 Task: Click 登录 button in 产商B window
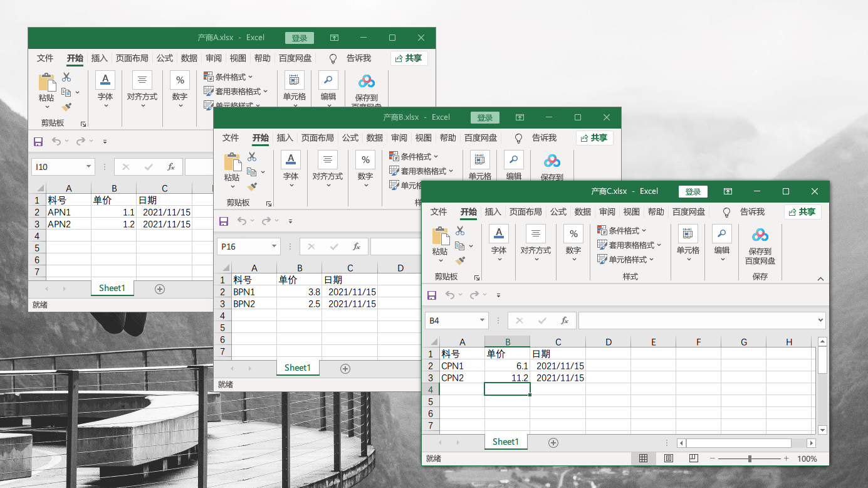pyautogui.click(x=485, y=117)
